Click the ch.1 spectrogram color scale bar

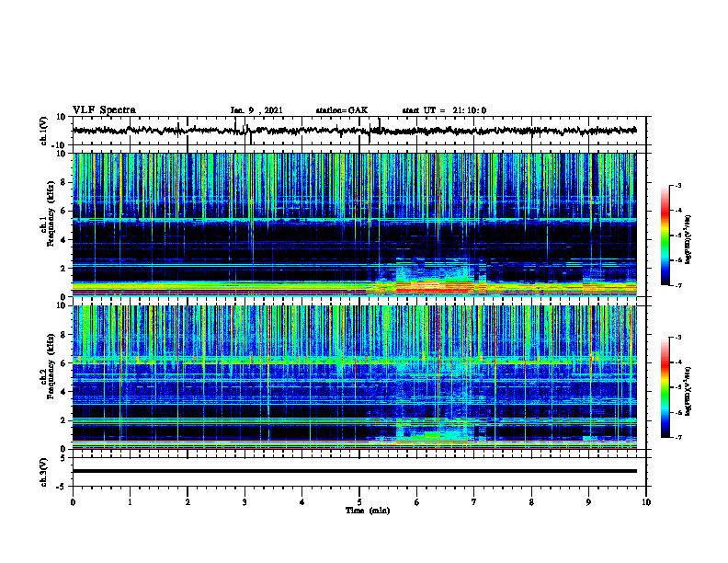click(665, 236)
